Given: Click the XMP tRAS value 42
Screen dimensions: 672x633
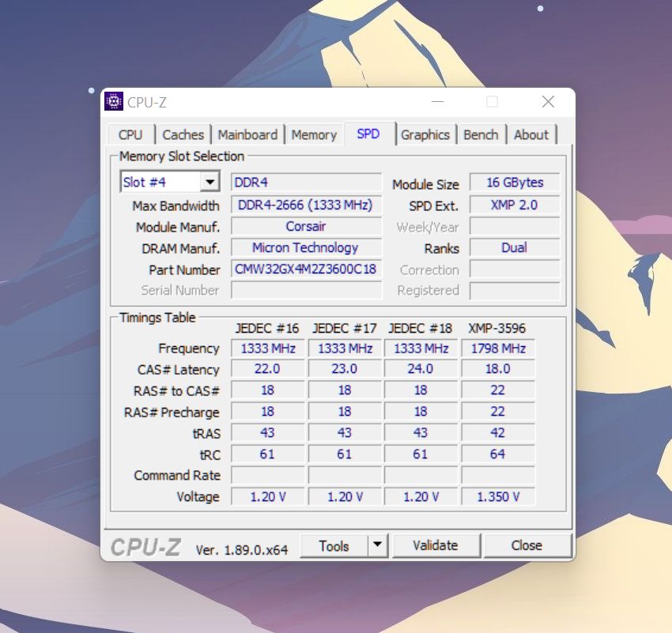Looking at the screenshot, I should point(498,432).
